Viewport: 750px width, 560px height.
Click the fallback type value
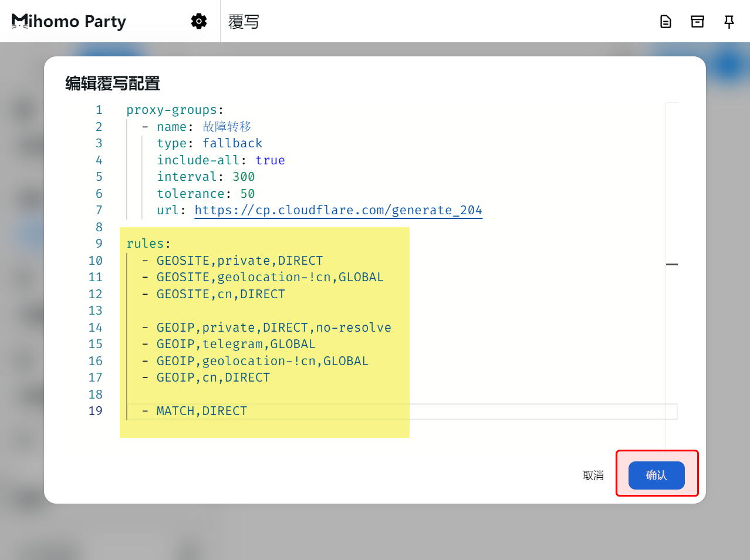pos(232,143)
